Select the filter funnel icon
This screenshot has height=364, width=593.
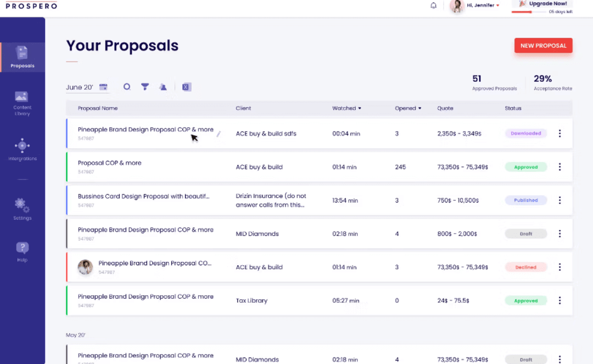coord(144,87)
